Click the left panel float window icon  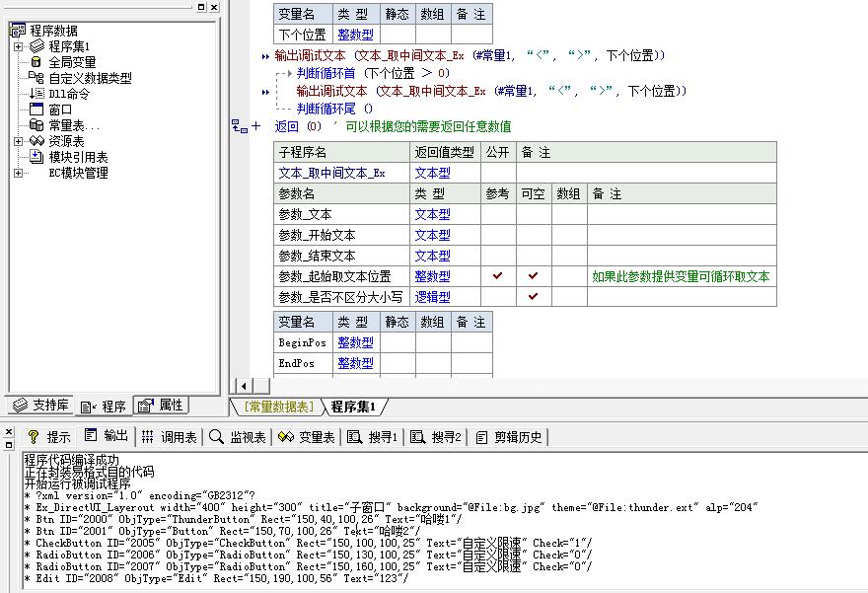click(x=201, y=7)
